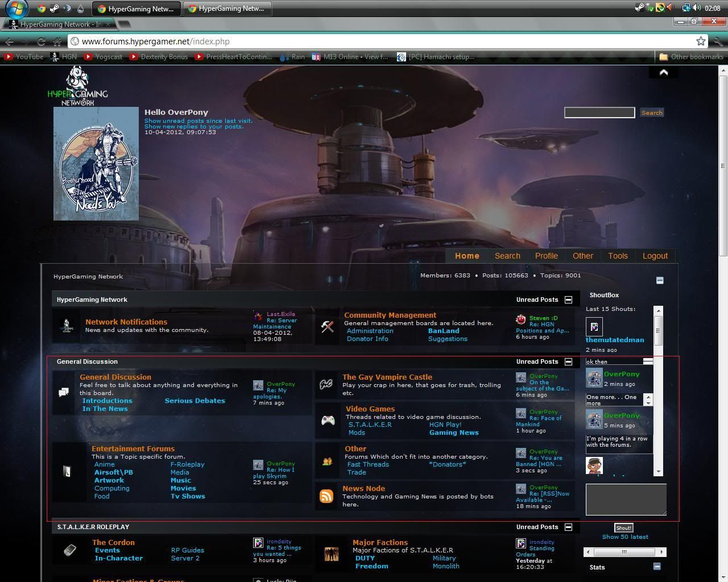Image resolution: width=728 pixels, height=582 pixels.
Task: Click Community Management tools icon
Action: [327, 326]
